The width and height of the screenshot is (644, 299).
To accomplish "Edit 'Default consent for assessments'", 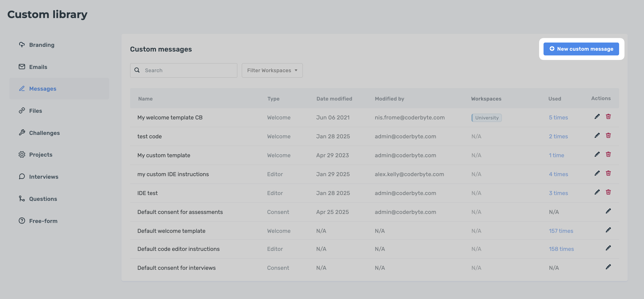I will 608,211.
